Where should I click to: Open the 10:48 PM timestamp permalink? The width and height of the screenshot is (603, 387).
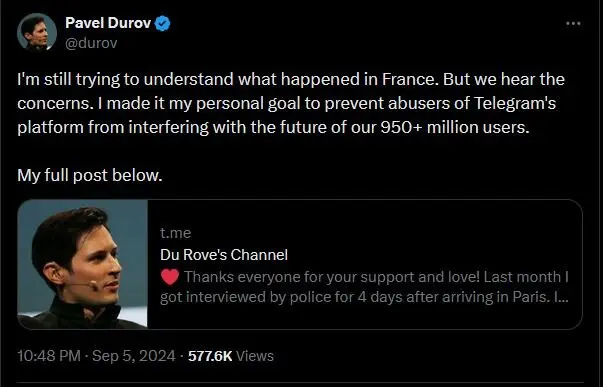[x=49, y=356]
